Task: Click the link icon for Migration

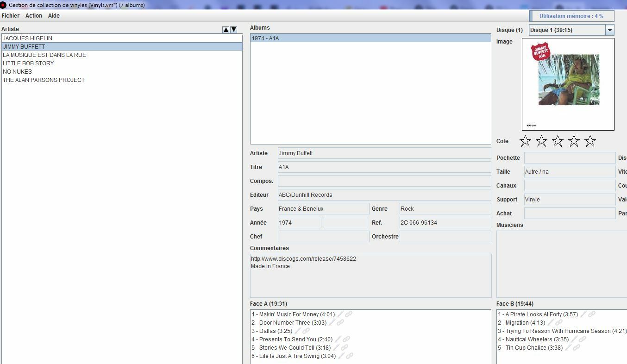Action: [x=559, y=322]
